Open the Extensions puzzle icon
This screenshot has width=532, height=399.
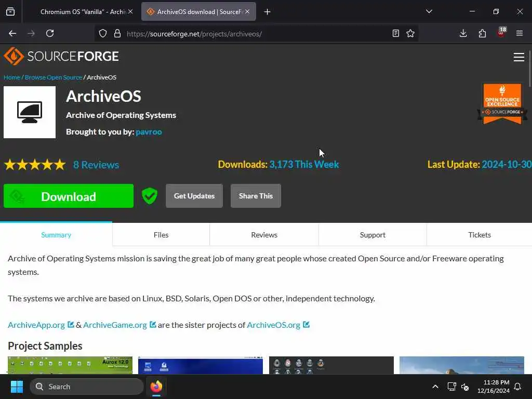point(482,33)
